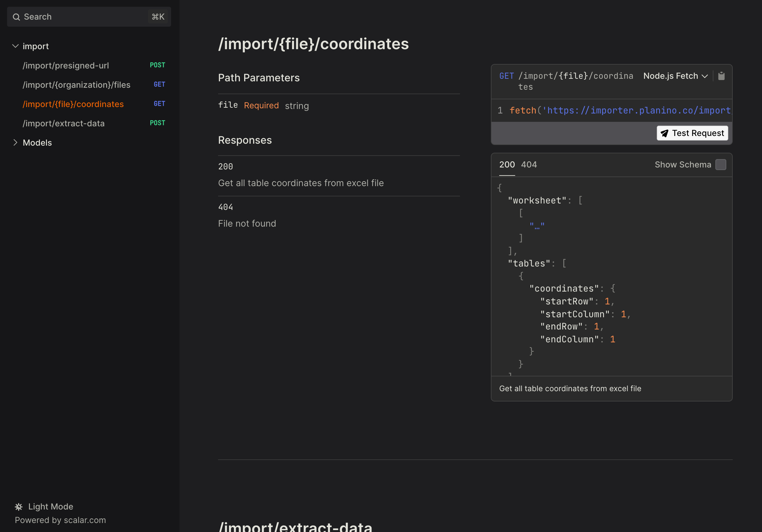This screenshot has width=762, height=532.
Task: Click the paper plane icon on Test Request
Action: 665,133
